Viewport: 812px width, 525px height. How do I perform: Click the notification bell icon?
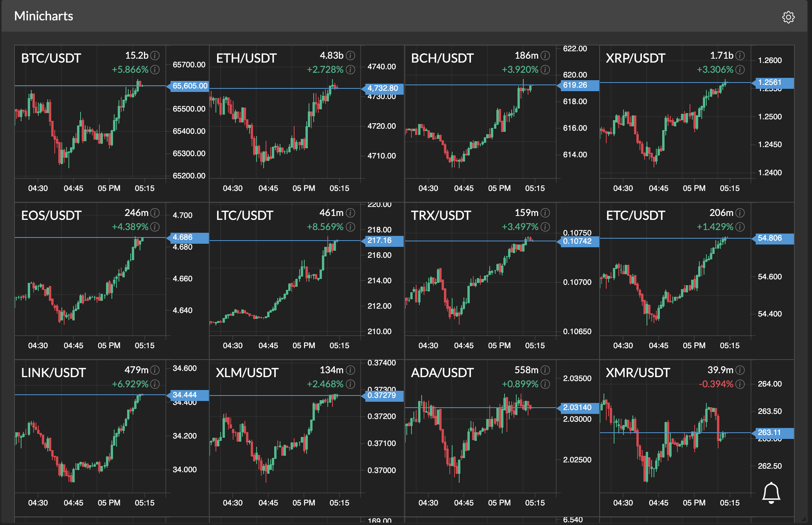coord(771,492)
